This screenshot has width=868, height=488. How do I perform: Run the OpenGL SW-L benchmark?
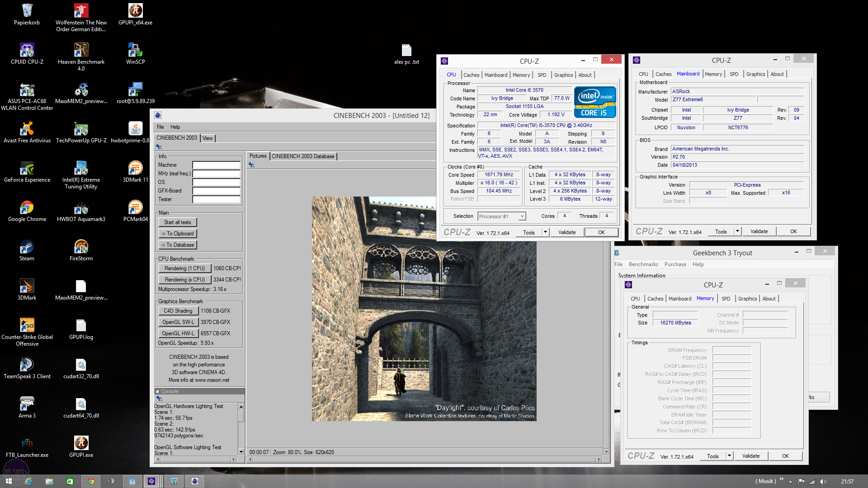(178, 322)
